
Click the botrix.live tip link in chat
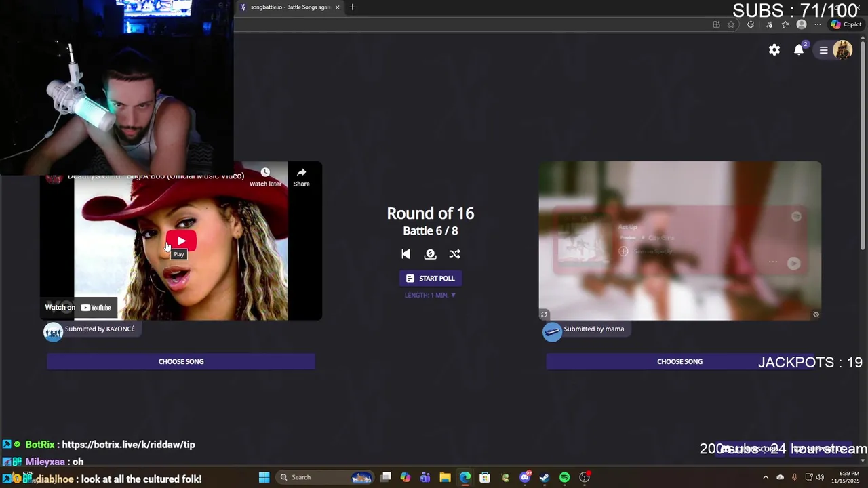128,445
